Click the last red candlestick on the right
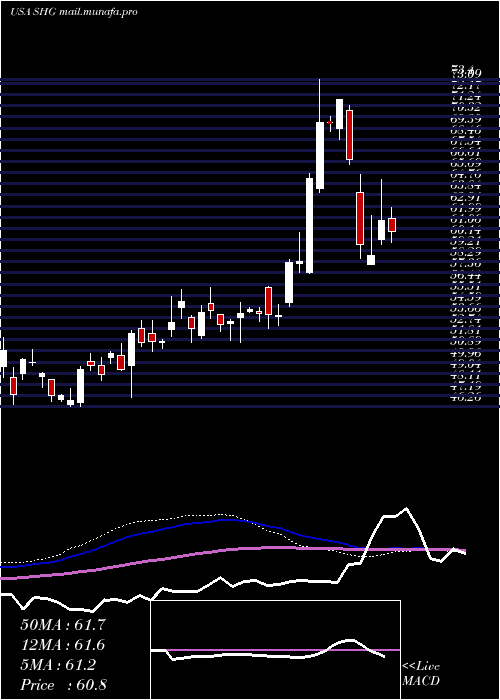 (392, 225)
